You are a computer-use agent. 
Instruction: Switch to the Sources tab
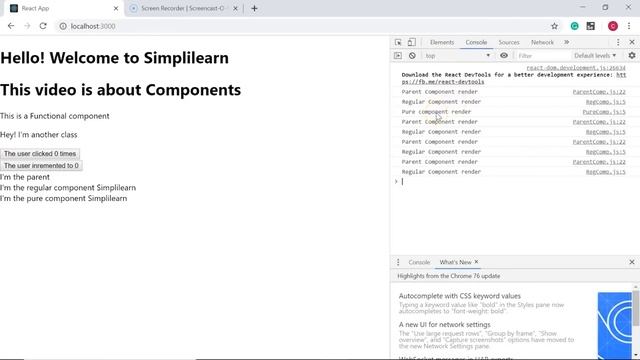tap(509, 42)
